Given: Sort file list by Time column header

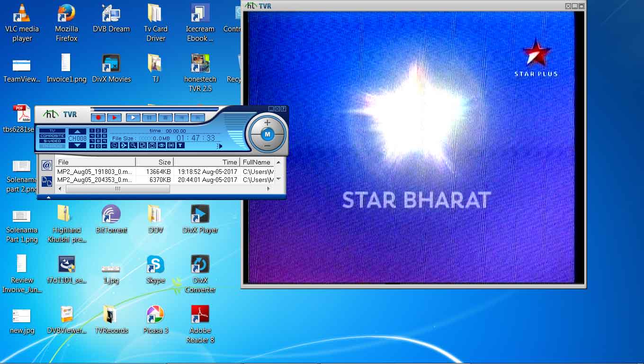Looking at the screenshot, I should (x=206, y=162).
